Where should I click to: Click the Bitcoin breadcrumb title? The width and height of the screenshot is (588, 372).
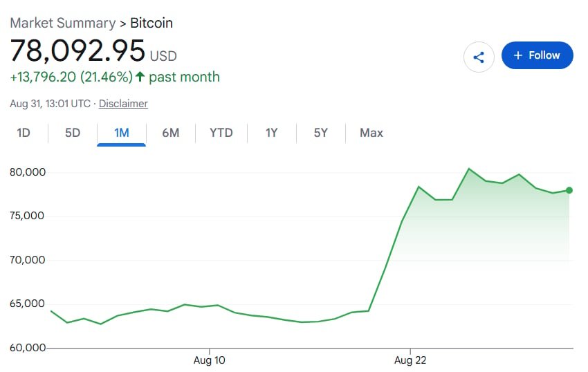click(x=151, y=23)
